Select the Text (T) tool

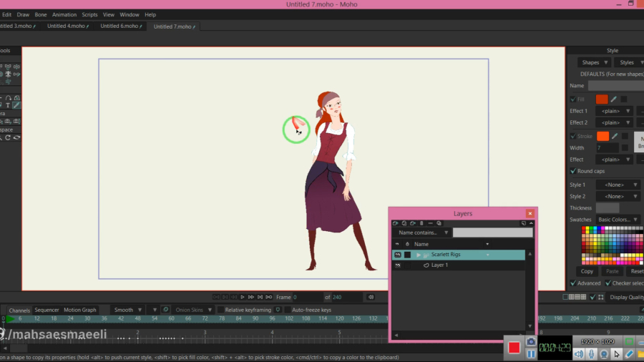[x=8, y=105]
